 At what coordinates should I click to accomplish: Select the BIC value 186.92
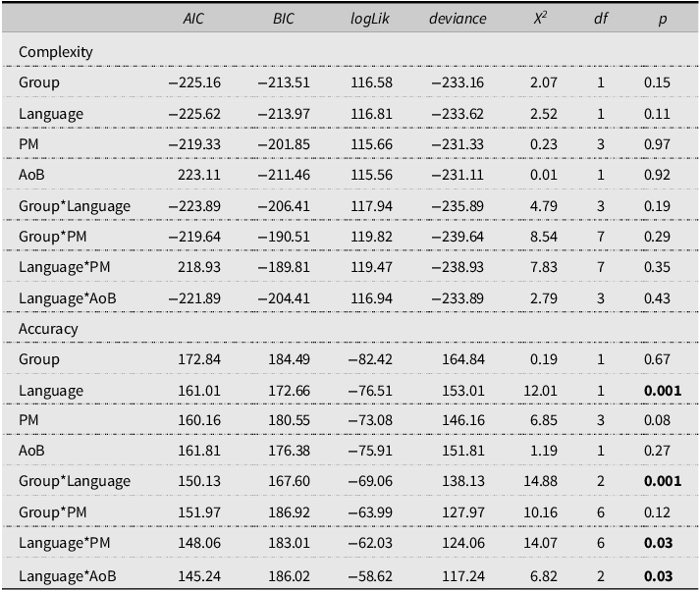click(x=289, y=512)
